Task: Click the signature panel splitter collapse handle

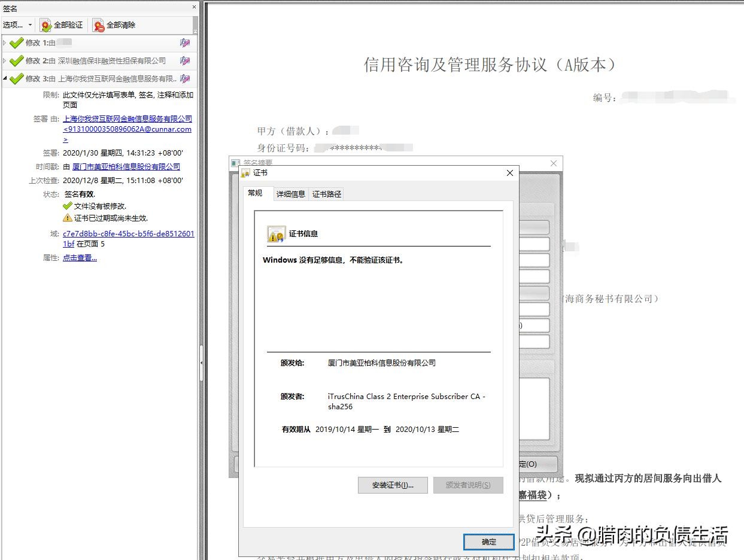Action: 201,363
